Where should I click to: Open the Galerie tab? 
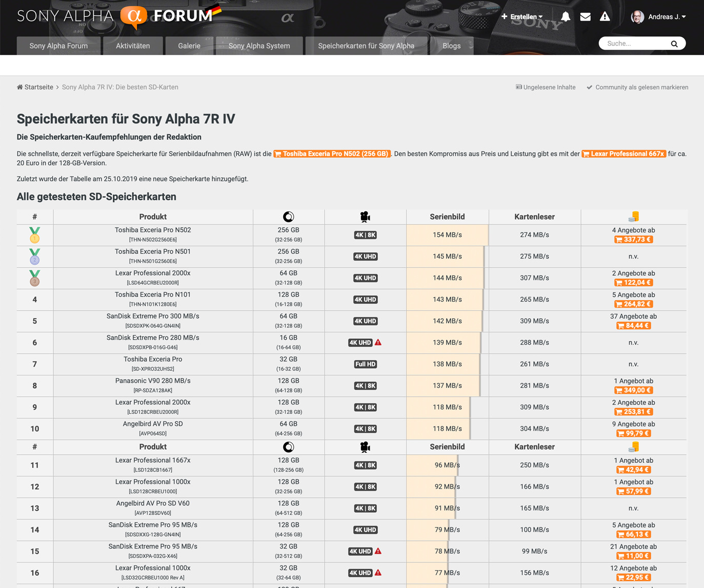pos(189,46)
